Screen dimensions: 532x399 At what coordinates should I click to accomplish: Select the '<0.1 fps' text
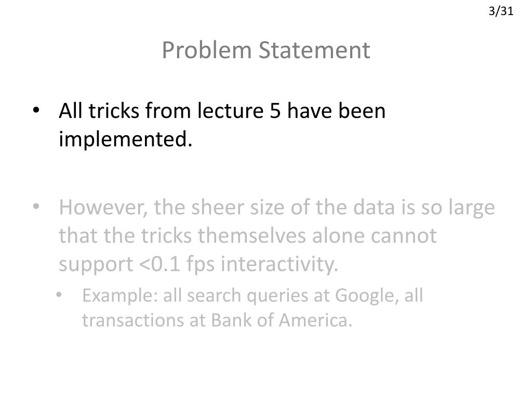(177, 264)
